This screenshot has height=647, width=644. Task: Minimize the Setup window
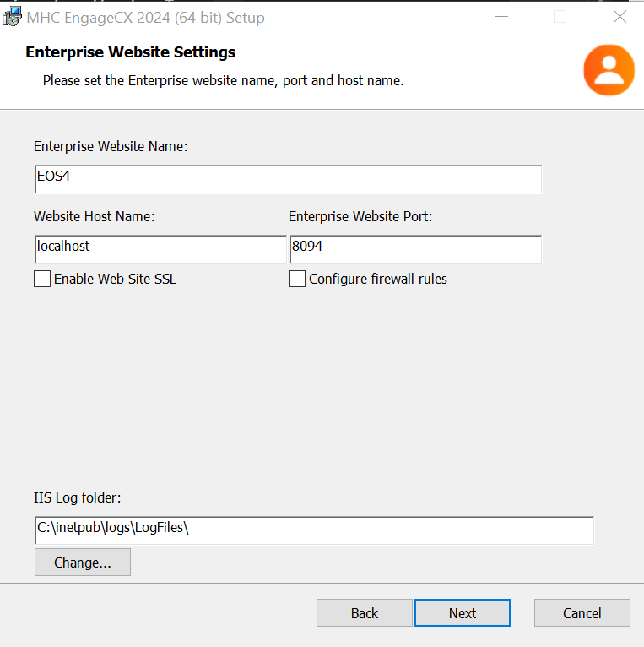501,17
